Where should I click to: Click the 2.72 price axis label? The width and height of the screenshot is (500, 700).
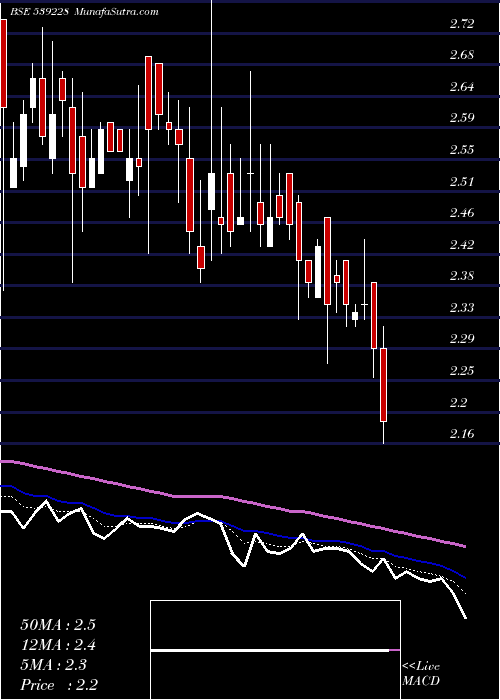pyautogui.click(x=462, y=24)
